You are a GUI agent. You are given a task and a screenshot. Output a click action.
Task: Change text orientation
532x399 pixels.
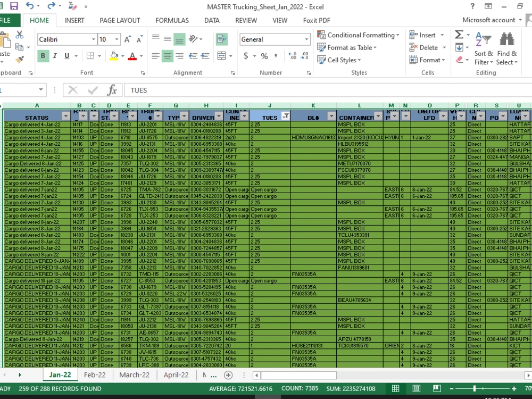194,39
